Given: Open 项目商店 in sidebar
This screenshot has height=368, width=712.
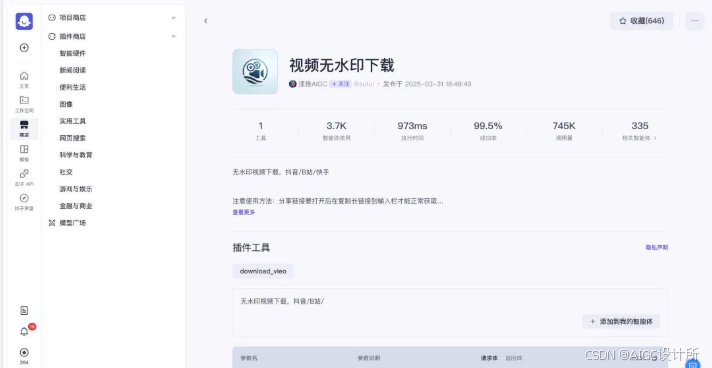Looking at the screenshot, I should pos(73,18).
